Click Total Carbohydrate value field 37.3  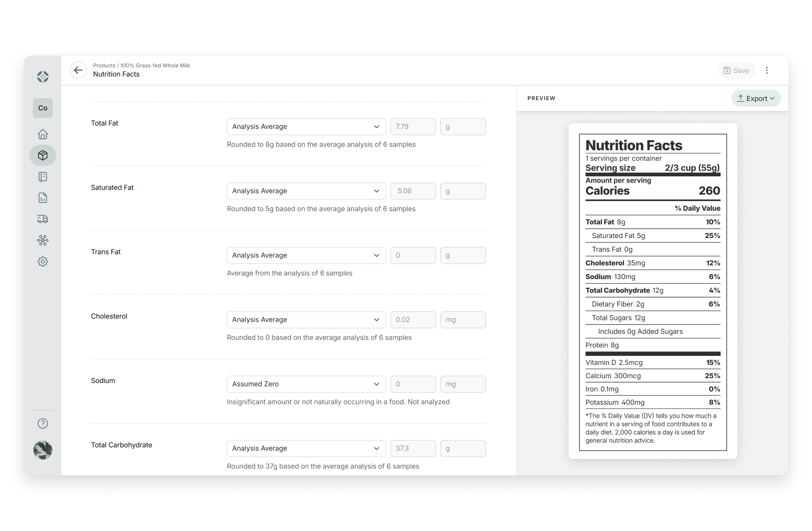(x=413, y=449)
